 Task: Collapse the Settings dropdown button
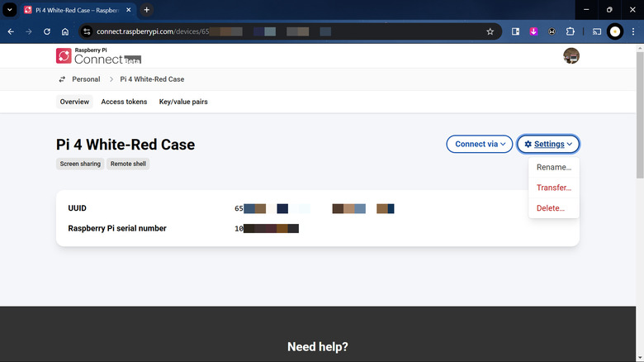(x=548, y=144)
